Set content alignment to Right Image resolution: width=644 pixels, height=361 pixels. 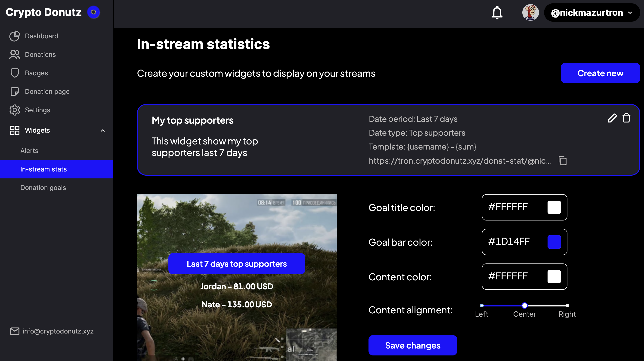click(567, 305)
